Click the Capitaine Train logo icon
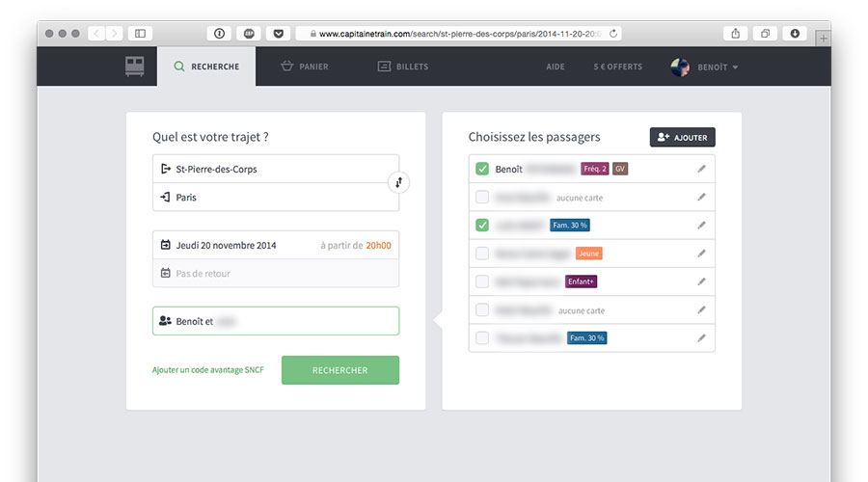 pyautogui.click(x=134, y=67)
